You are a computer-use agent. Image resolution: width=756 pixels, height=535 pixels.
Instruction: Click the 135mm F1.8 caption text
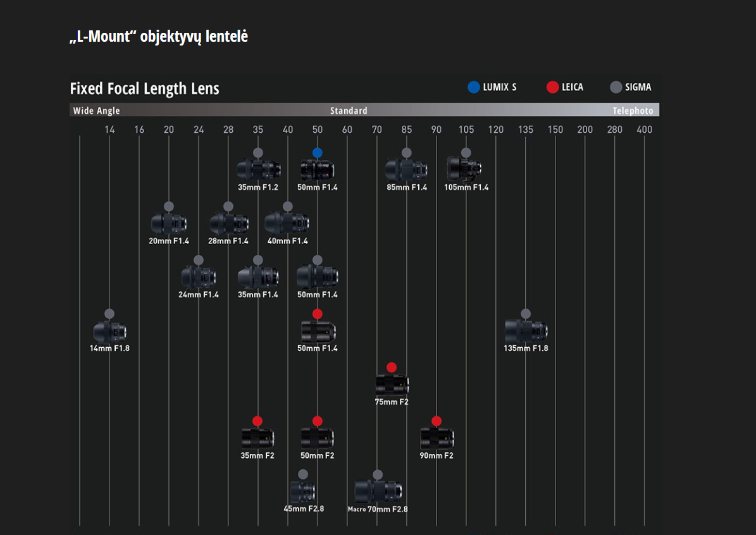tap(526, 348)
